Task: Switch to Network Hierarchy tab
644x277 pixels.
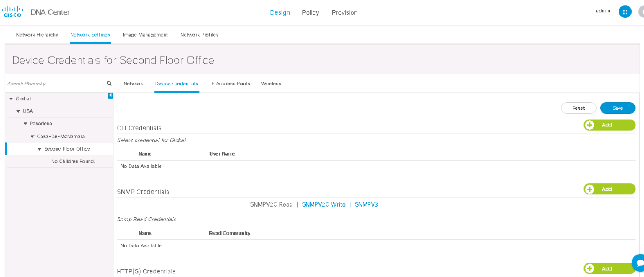Action: click(x=37, y=35)
